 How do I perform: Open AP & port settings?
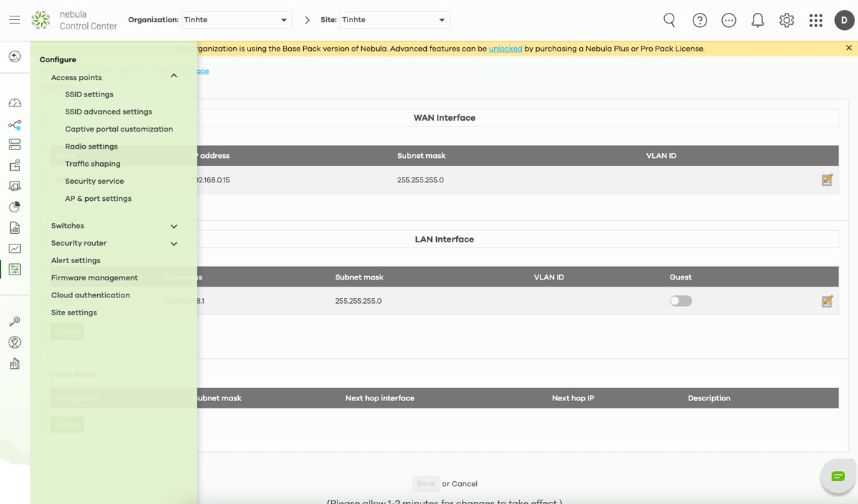pos(98,199)
